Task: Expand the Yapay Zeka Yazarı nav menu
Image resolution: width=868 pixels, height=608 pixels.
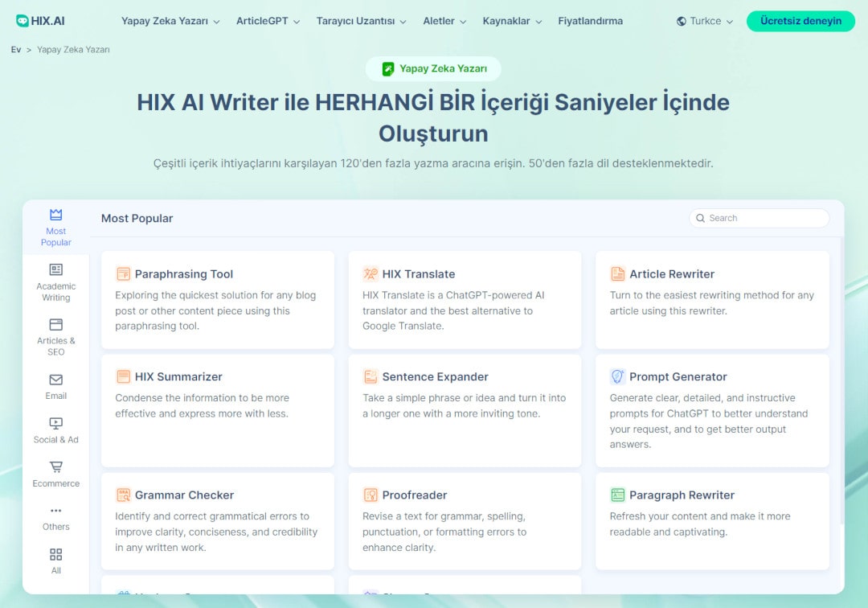Action: pyautogui.click(x=170, y=21)
